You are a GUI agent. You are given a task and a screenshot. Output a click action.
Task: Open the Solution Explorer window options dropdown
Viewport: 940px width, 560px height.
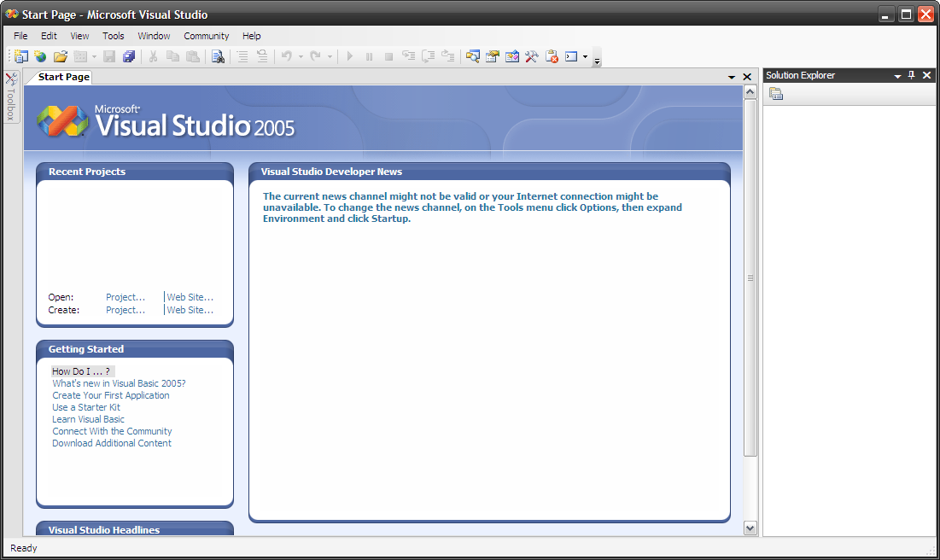coord(896,75)
